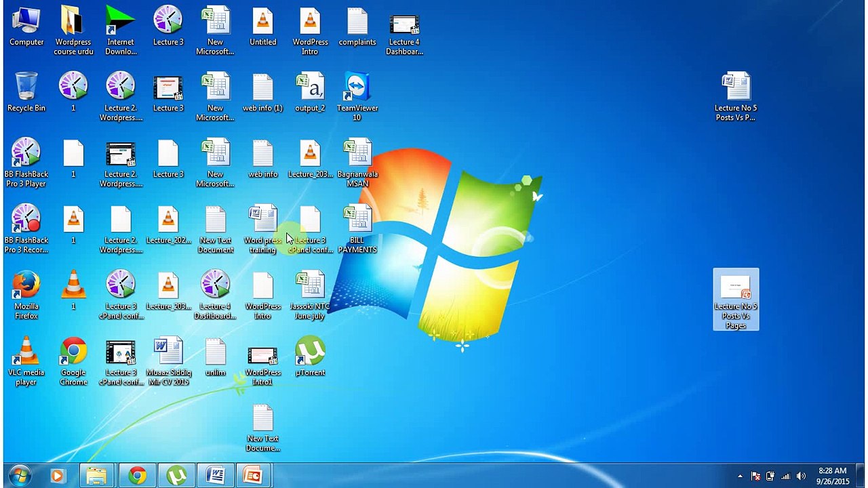Launch µTorrent desktop shortcut
868x488 pixels.
[x=310, y=357]
